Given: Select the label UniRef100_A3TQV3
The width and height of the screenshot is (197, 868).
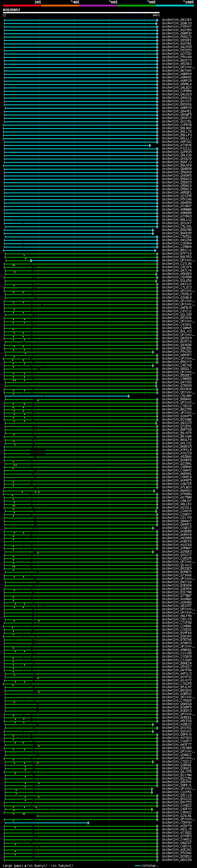Looking at the screenshot, I should (x=177, y=738).
